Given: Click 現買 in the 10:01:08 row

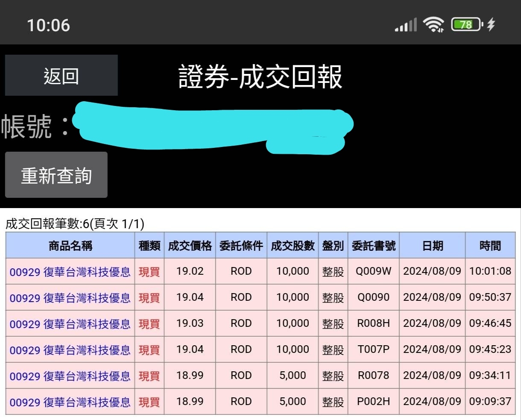Looking at the screenshot, I should (149, 271).
